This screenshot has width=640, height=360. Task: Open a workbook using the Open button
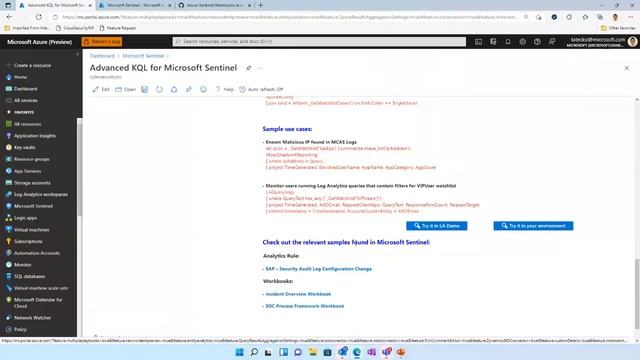tap(125, 89)
